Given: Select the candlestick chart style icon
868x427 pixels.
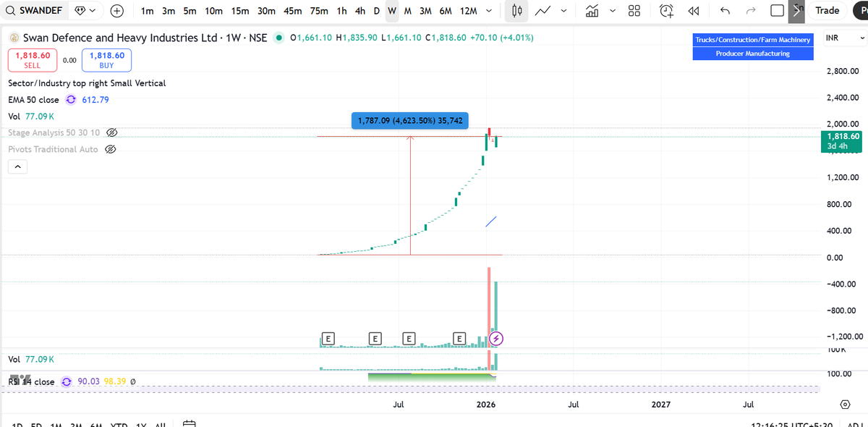Looking at the screenshot, I should 516,11.
